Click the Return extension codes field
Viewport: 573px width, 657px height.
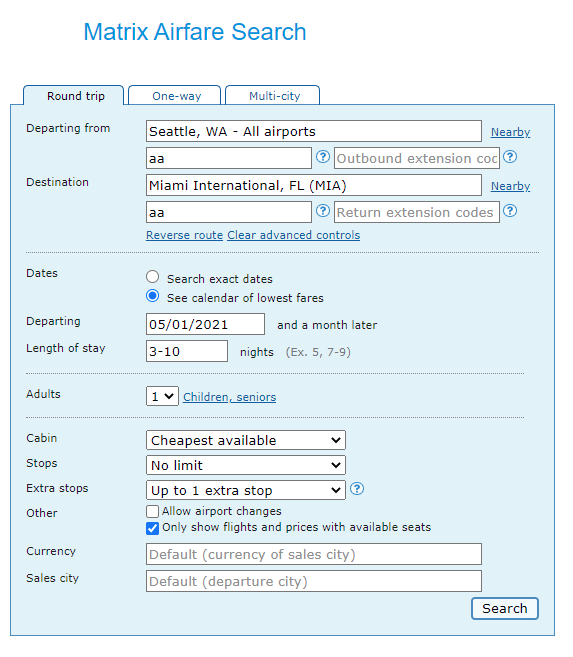[x=417, y=212]
